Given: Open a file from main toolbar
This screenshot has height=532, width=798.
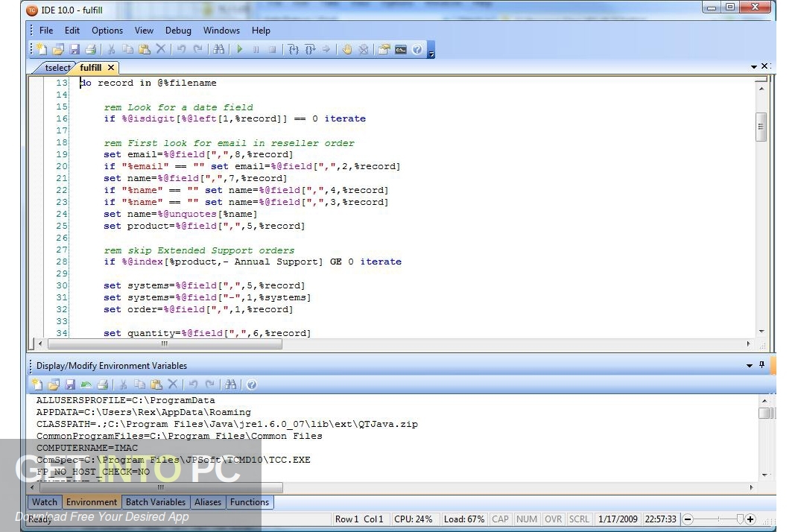Looking at the screenshot, I should pos(58,49).
